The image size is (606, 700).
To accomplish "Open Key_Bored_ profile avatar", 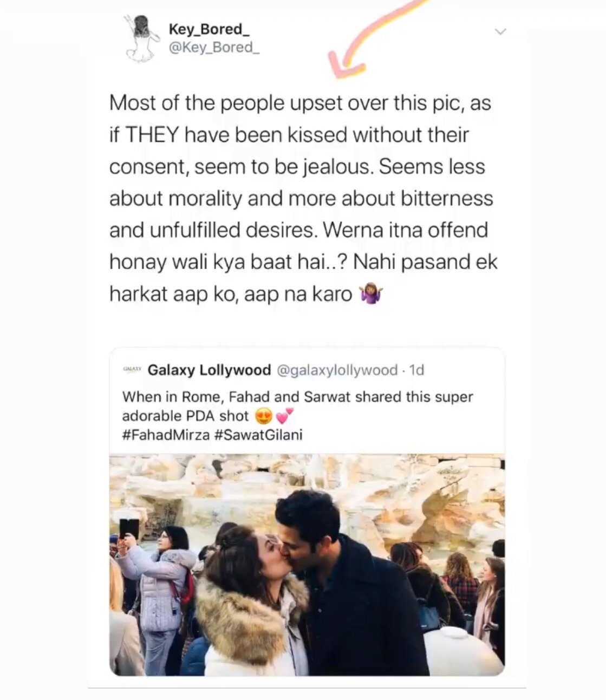I will coord(142,39).
